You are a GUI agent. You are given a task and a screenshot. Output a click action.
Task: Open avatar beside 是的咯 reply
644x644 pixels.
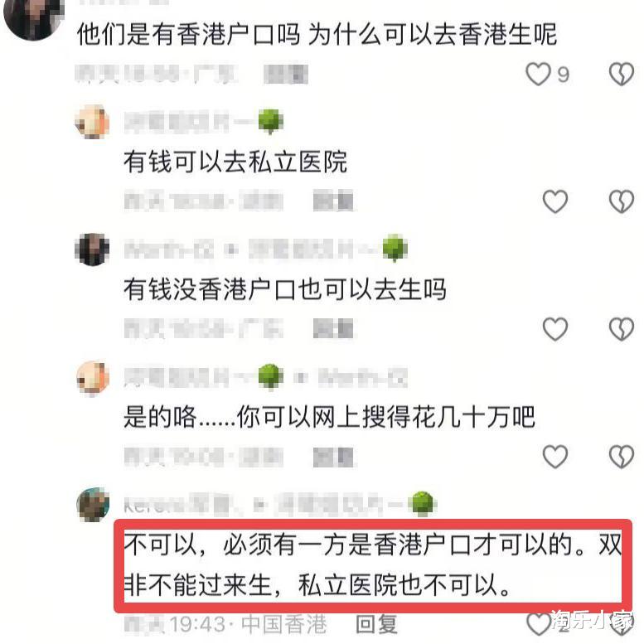pos(93,377)
